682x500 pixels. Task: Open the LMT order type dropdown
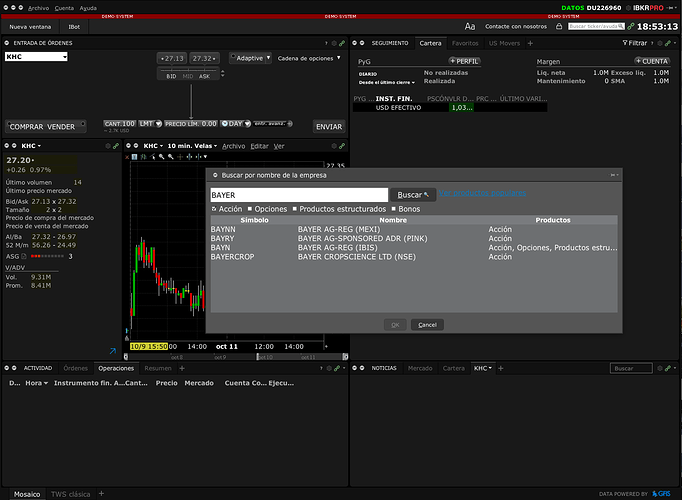(x=159, y=124)
